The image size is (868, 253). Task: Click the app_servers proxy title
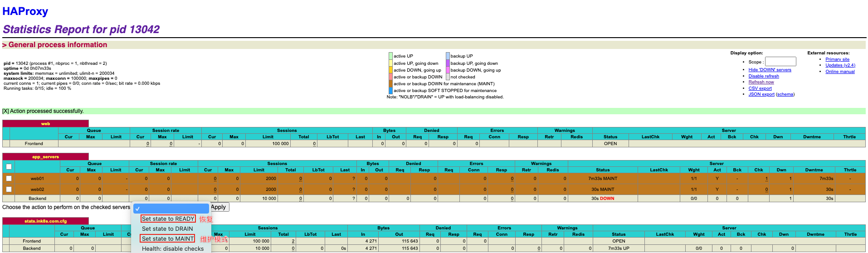[x=45, y=157]
